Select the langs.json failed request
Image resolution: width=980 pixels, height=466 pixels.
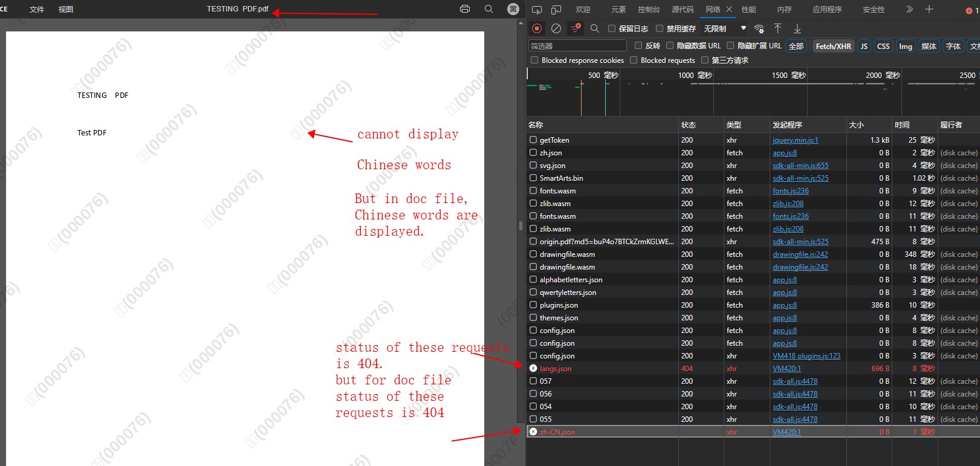(x=753, y=368)
